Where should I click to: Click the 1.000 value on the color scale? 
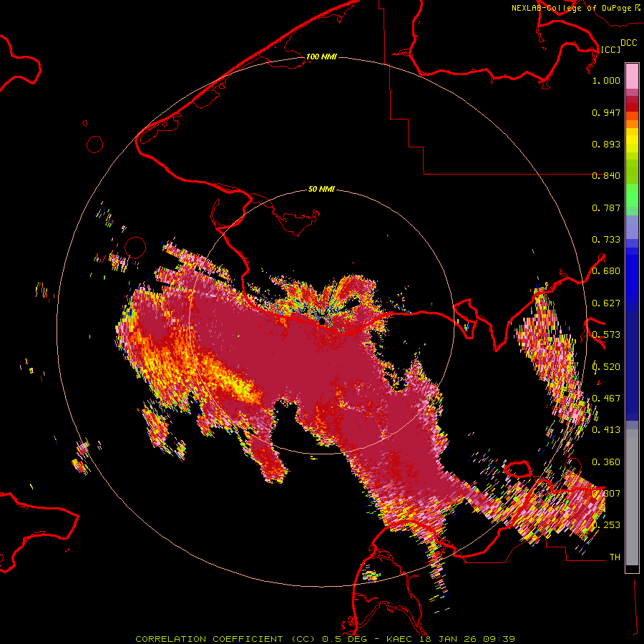tap(606, 80)
